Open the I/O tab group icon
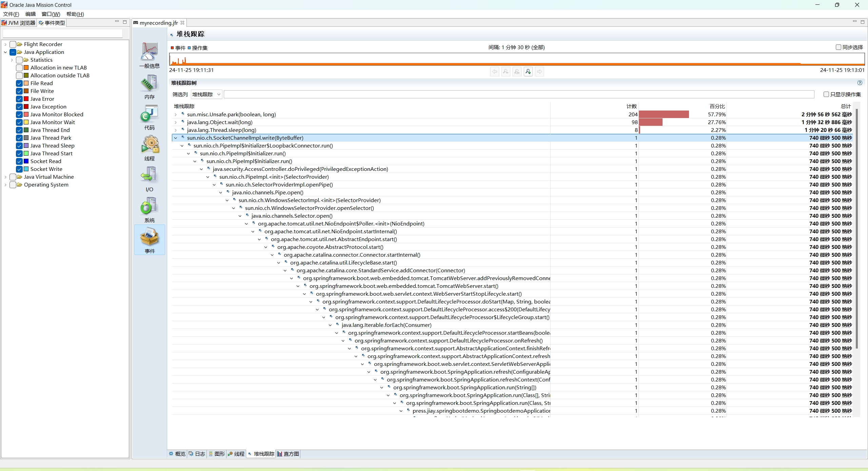The height and width of the screenshot is (471, 868). click(150, 179)
